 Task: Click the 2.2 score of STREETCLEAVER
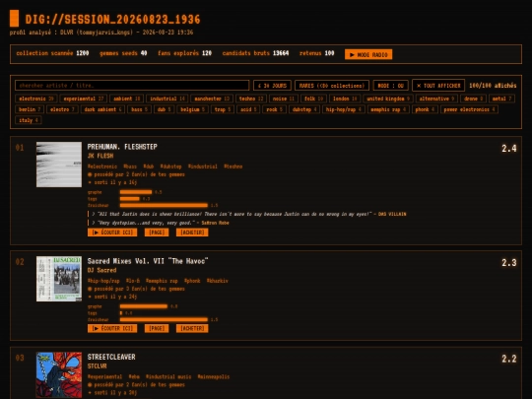tap(509, 359)
